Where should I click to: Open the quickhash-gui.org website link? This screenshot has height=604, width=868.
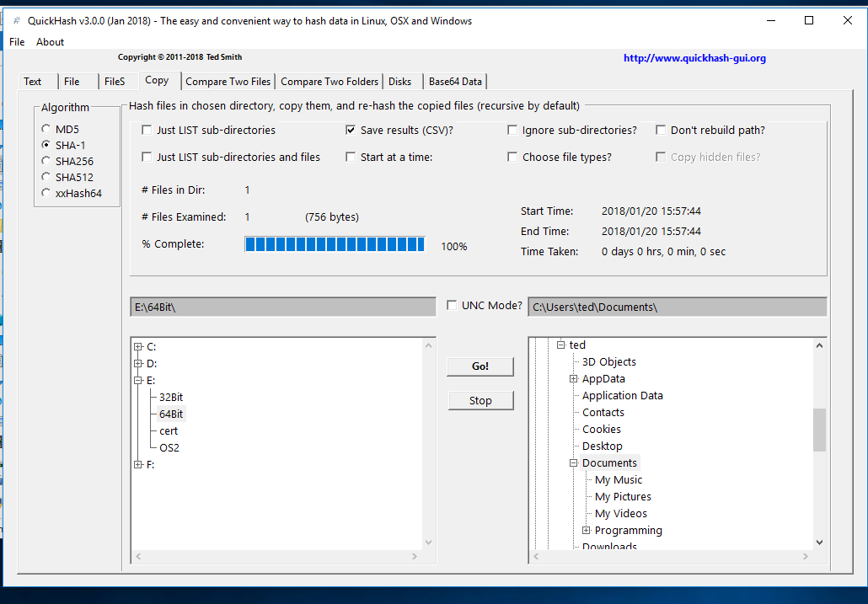[694, 58]
